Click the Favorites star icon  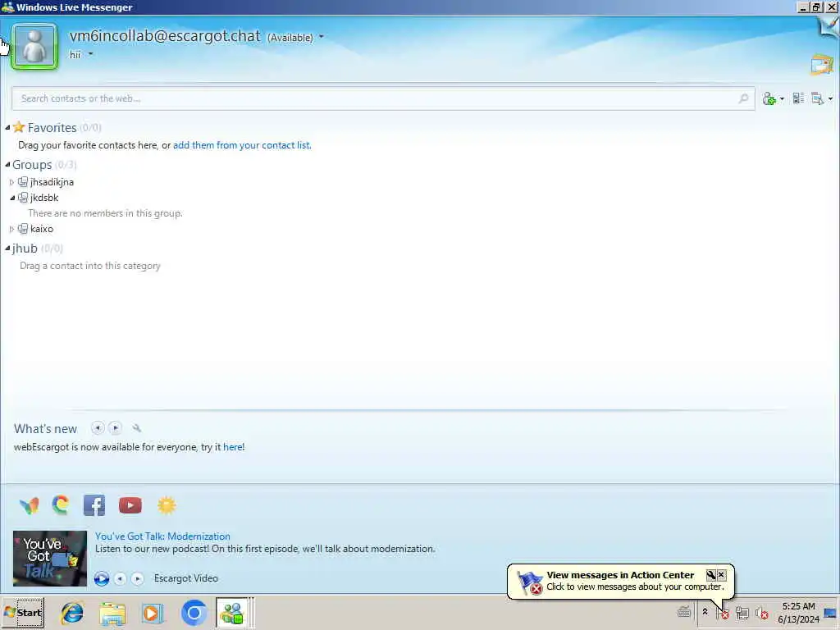19,127
